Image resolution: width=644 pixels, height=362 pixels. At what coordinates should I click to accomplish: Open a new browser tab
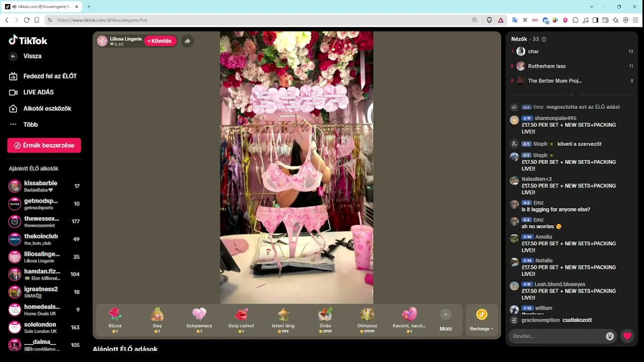point(89,7)
